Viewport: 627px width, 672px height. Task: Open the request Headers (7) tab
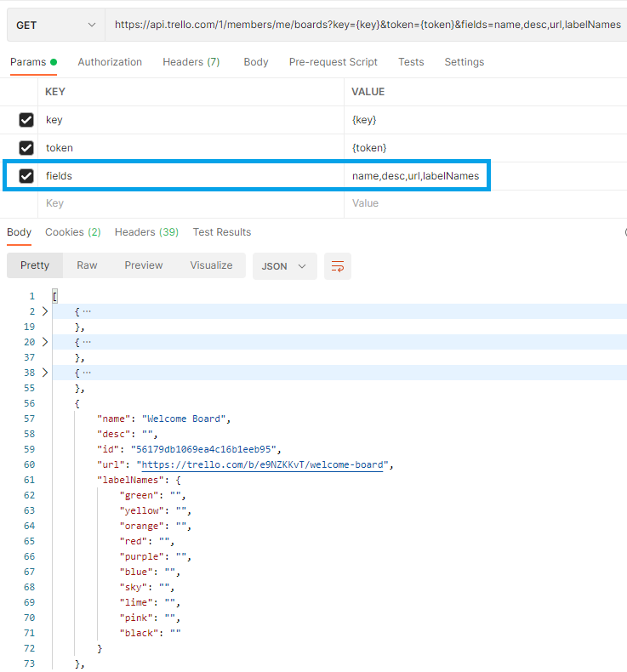point(191,62)
